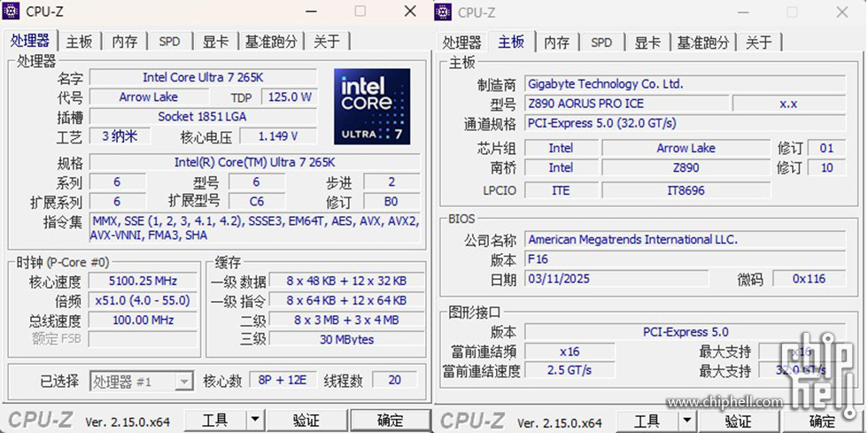Click BIOS version F16
Screen dimensions: 868x433
pos(686,259)
